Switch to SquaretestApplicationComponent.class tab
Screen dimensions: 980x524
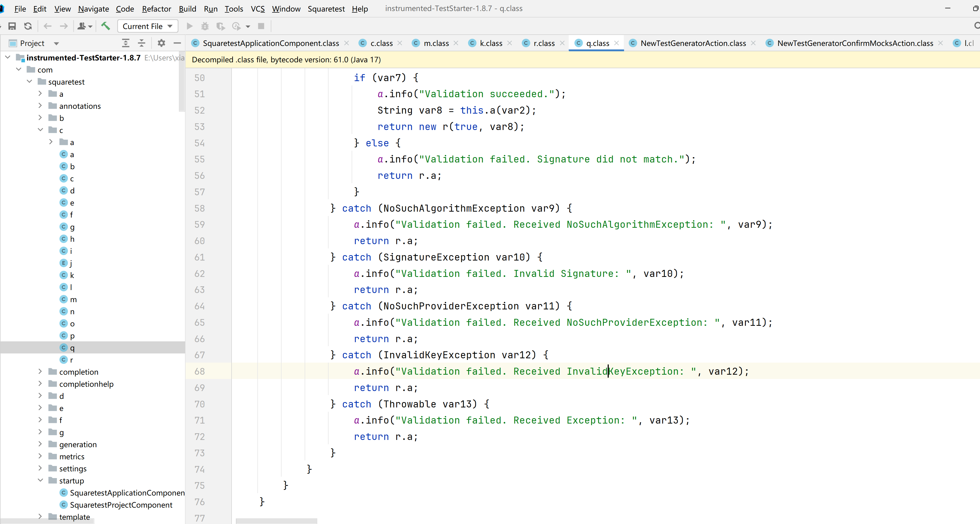271,43
